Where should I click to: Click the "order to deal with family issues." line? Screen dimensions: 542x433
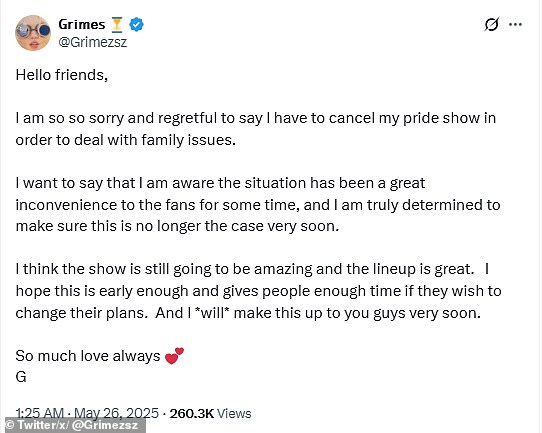[125, 140]
